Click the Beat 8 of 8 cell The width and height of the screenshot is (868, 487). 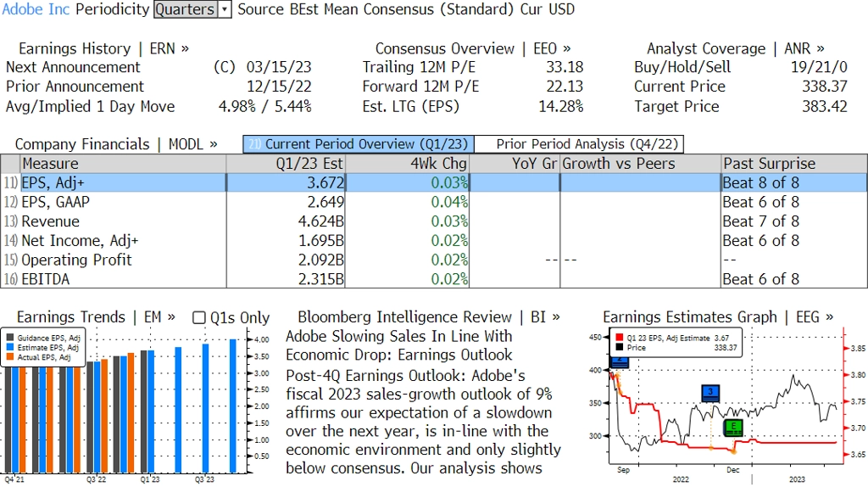(x=760, y=182)
